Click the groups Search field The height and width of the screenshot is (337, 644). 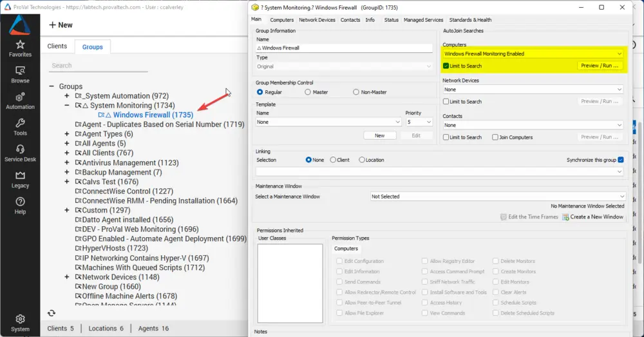pos(99,66)
